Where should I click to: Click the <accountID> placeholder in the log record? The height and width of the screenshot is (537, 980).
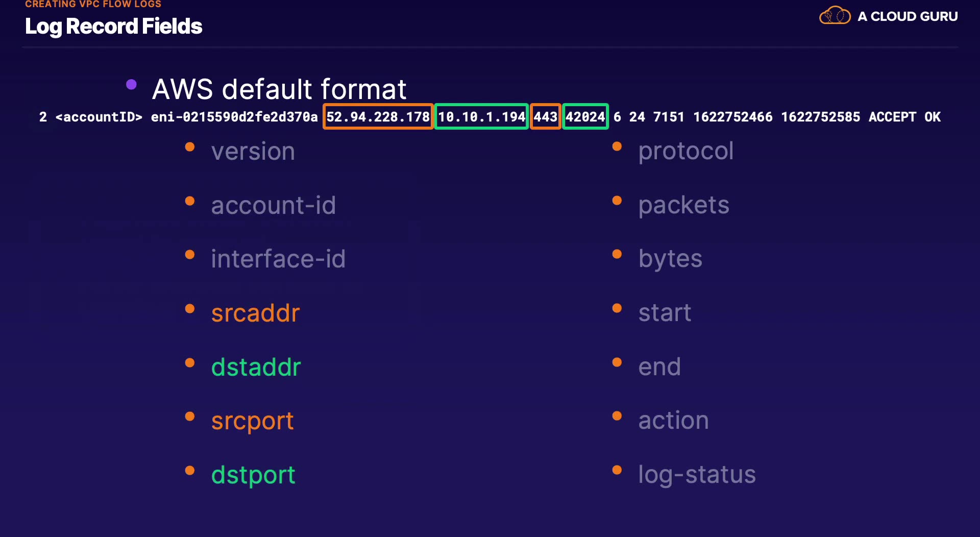pyautogui.click(x=99, y=117)
